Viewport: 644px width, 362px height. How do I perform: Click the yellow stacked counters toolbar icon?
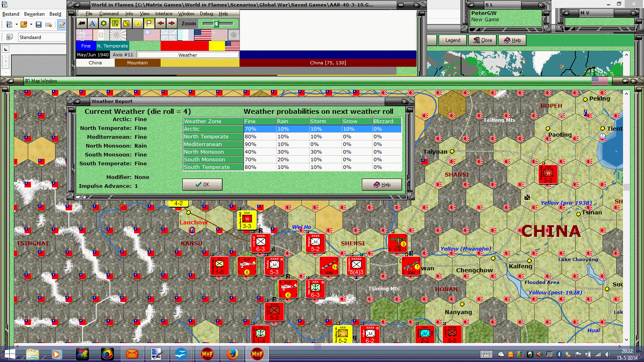tap(126, 23)
